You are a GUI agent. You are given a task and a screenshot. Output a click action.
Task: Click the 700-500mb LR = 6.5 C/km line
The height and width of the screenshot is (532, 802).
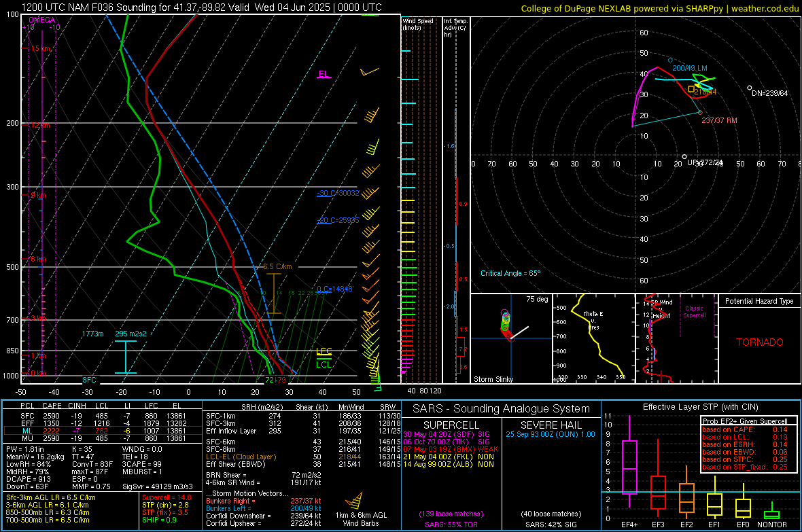(48, 520)
